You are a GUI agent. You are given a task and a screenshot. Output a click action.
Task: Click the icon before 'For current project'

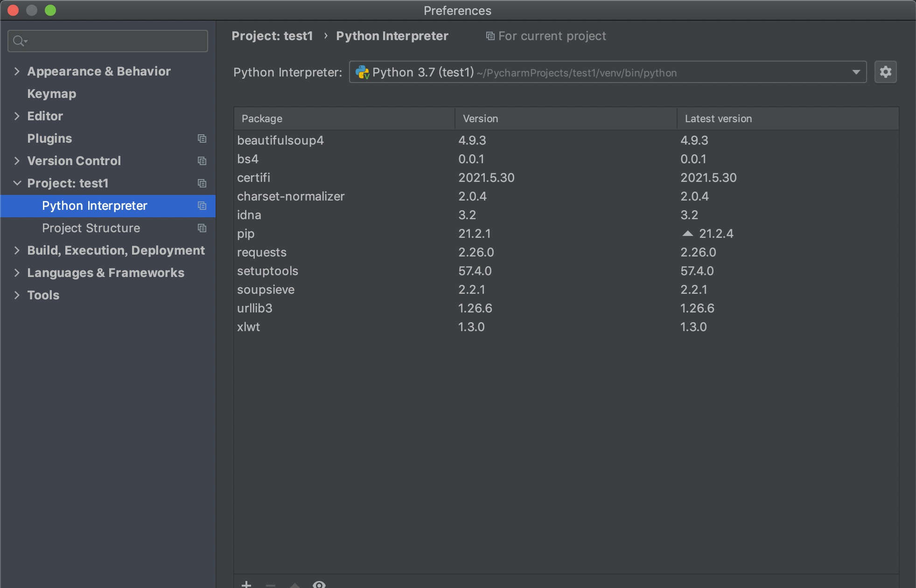[x=490, y=36]
